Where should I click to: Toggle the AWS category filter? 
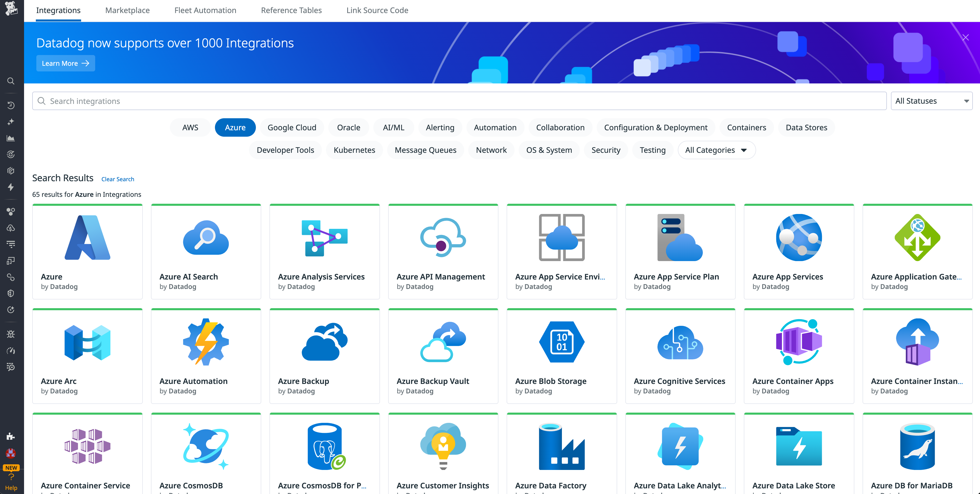pos(190,127)
